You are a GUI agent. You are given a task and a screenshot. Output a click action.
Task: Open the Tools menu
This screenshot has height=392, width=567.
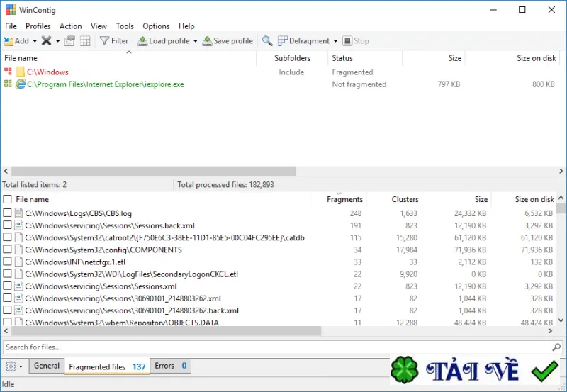pos(125,26)
